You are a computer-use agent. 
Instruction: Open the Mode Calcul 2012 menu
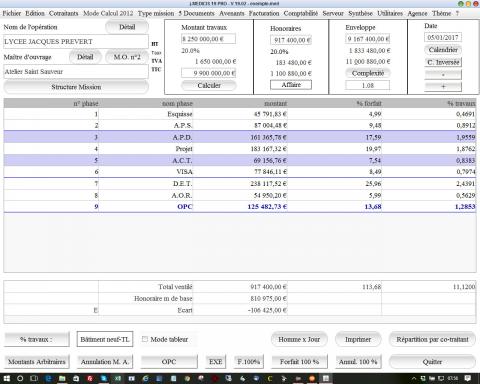click(108, 13)
